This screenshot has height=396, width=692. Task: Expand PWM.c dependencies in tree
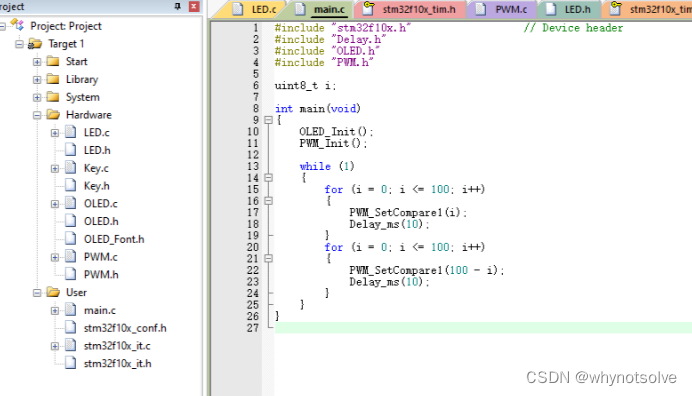point(55,257)
